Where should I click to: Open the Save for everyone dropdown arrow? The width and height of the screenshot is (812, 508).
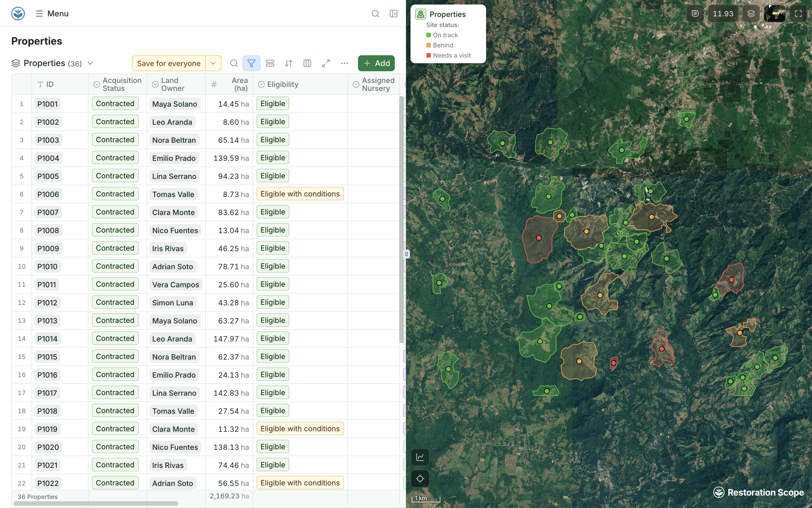pyautogui.click(x=213, y=63)
